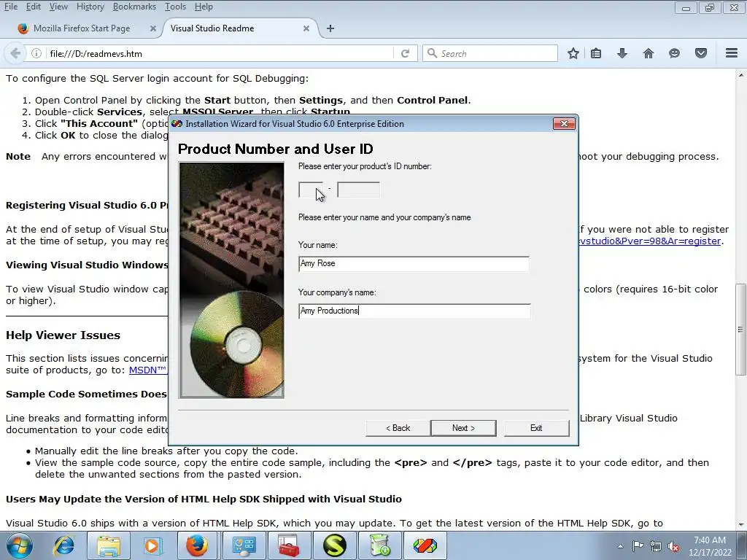The image size is (747, 560).
Task: Switch to Firefox in the taskbar
Action: point(197,545)
